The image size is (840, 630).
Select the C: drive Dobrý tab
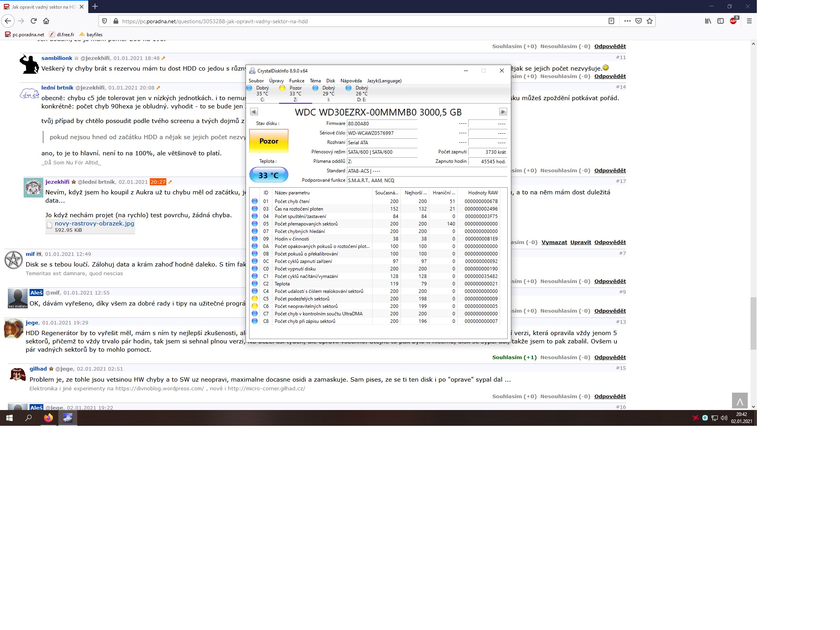(x=262, y=93)
